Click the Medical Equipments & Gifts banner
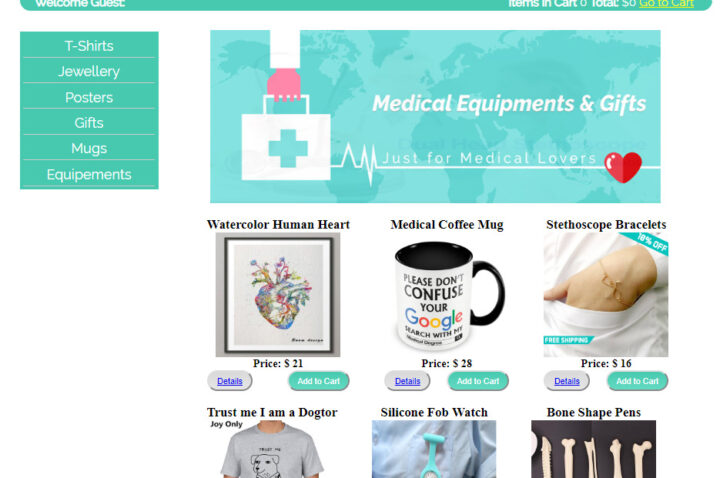This screenshot has height=478, width=720. click(x=435, y=117)
